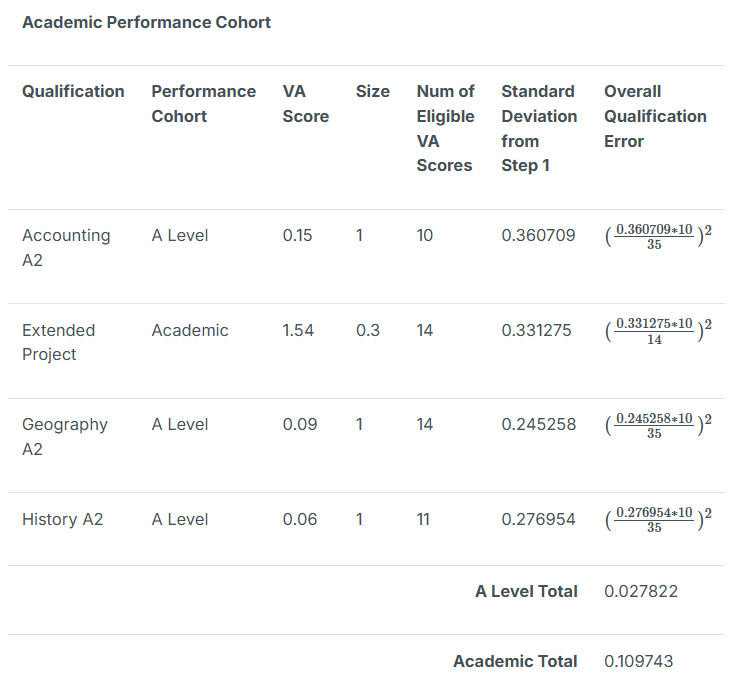Select the VA Score column header

click(305, 104)
